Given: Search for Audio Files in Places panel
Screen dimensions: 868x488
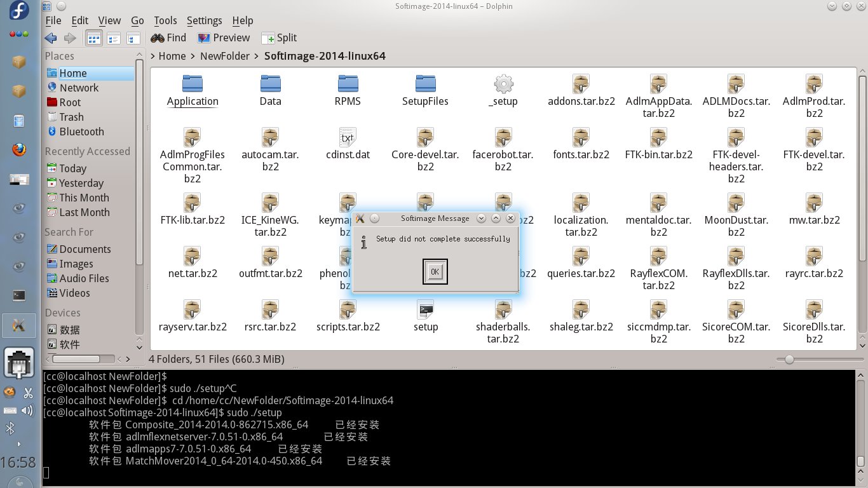Looking at the screenshot, I should pos(89,278).
